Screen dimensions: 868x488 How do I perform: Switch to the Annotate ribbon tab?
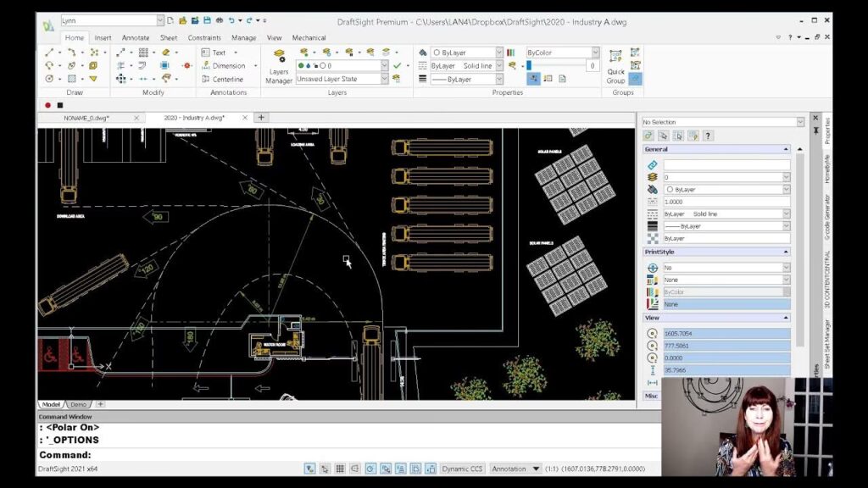135,37
